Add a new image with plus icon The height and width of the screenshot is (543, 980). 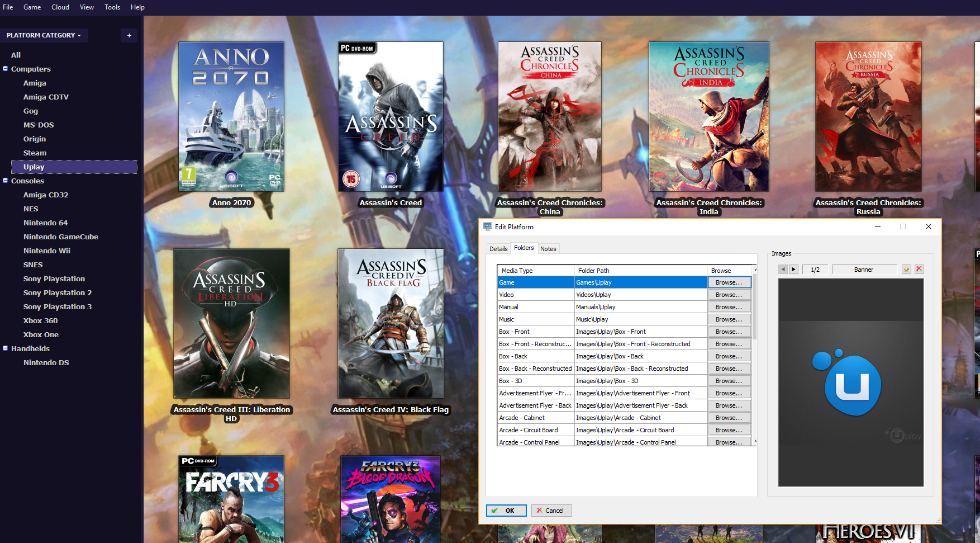click(906, 270)
